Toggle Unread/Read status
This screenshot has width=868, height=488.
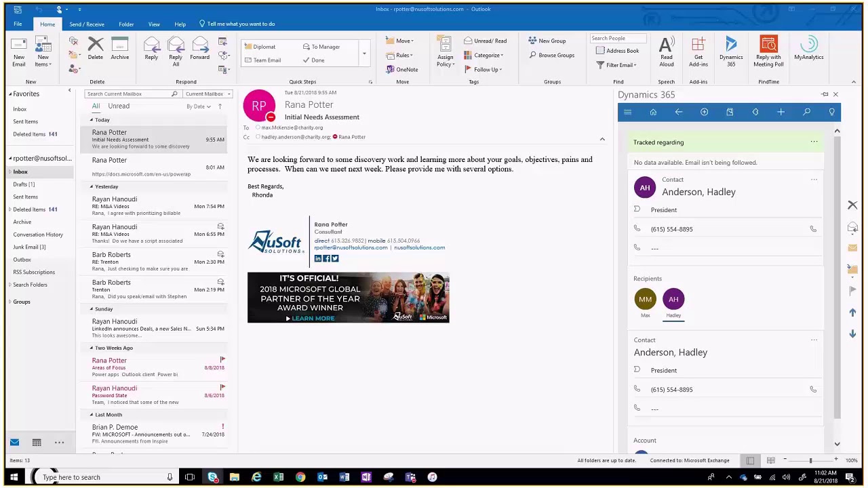[x=486, y=41]
